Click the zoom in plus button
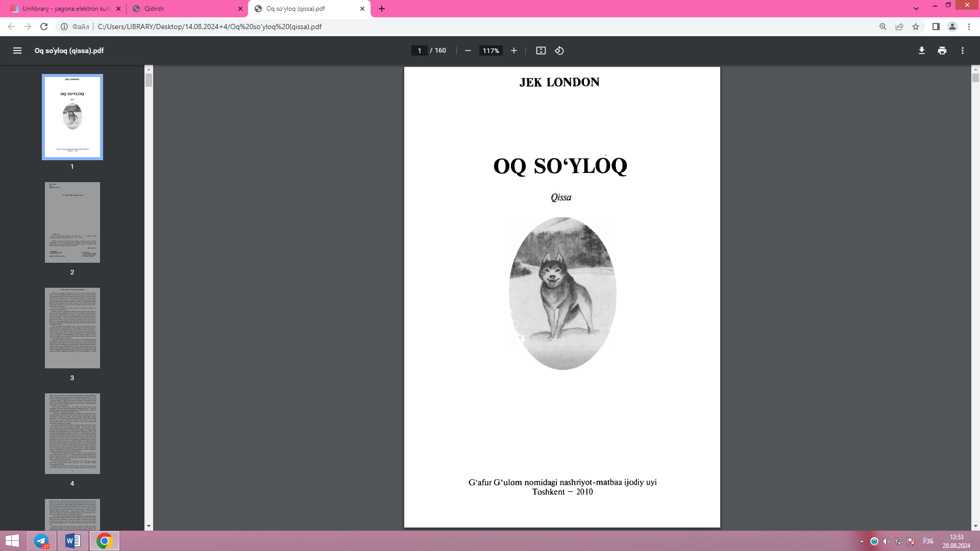 pyautogui.click(x=514, y=51)
